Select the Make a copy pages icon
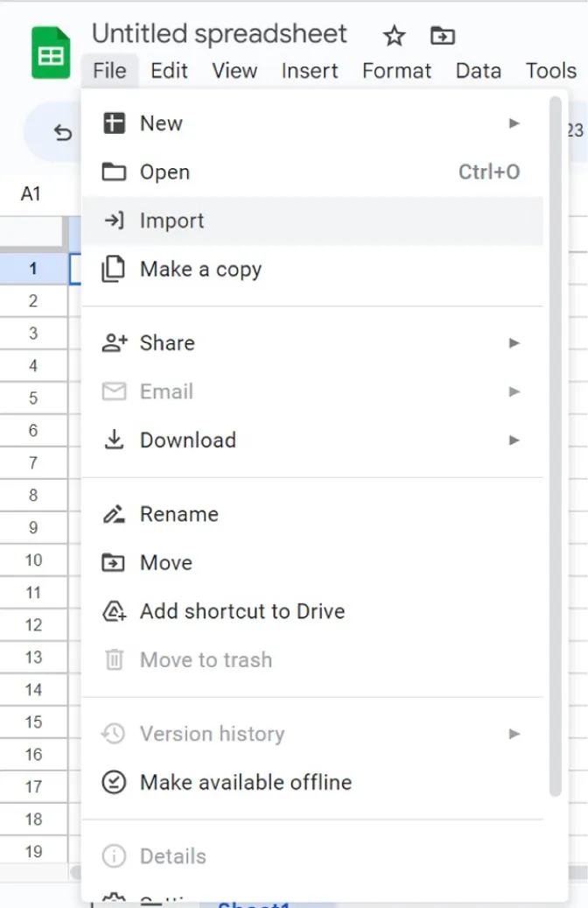588x908 pixels. (x=114, y=269)
